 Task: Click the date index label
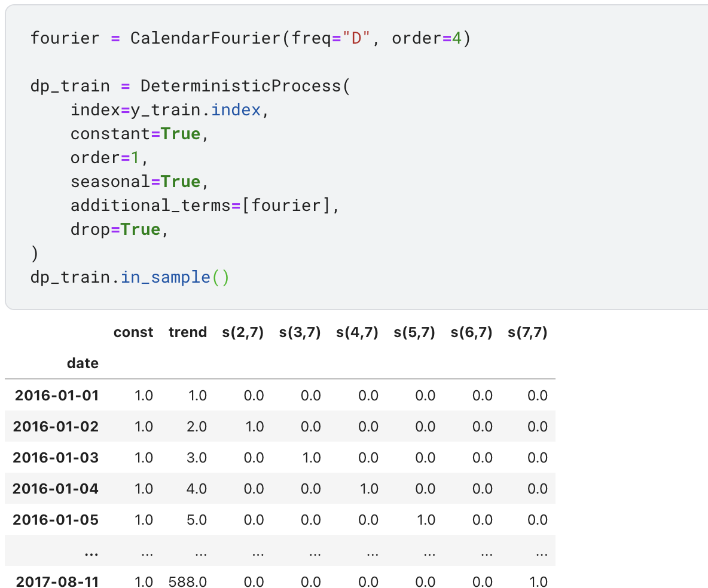coord(83,363)
